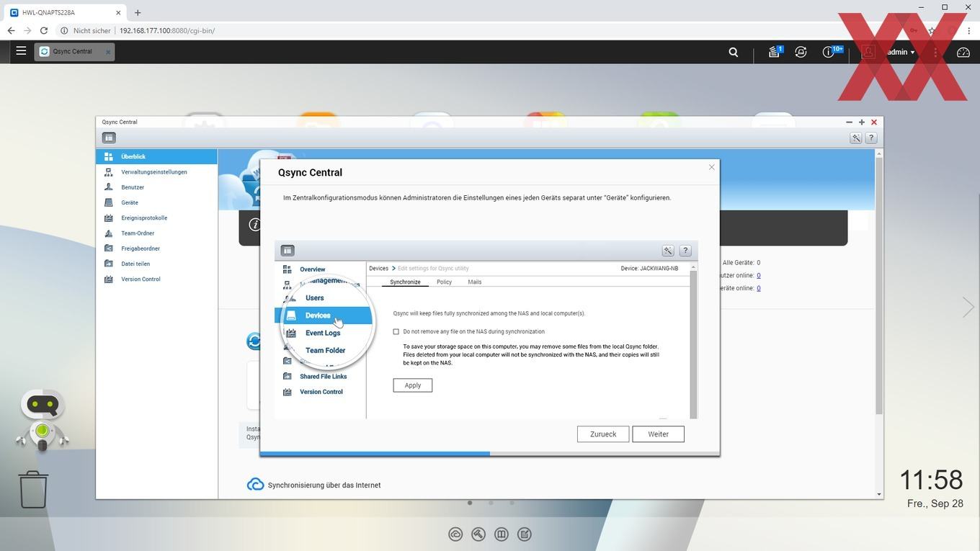
Task: Click the first bottom desktop shortcut icon
Action: point(455,534)
